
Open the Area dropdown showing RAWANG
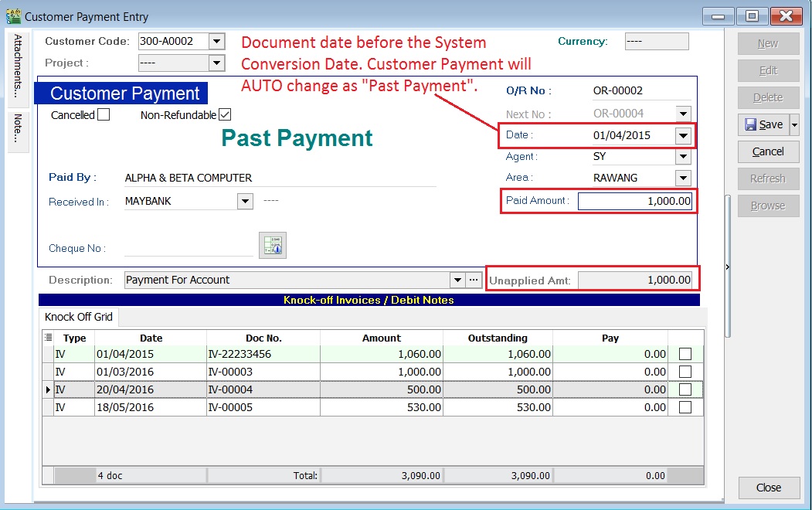(682, 178)
